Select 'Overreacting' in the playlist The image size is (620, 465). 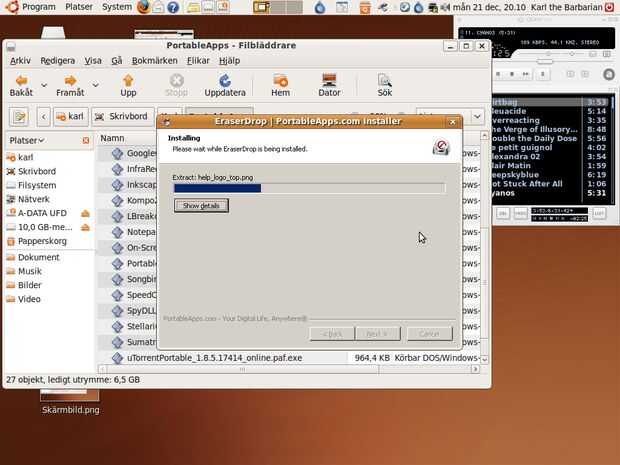[549, 121]
